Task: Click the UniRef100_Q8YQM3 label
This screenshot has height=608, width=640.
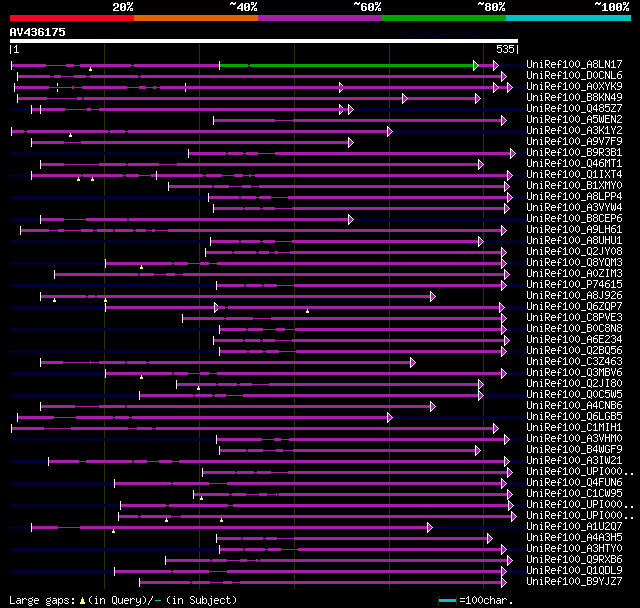Action: pyautogui.click(x=574, y=262)
